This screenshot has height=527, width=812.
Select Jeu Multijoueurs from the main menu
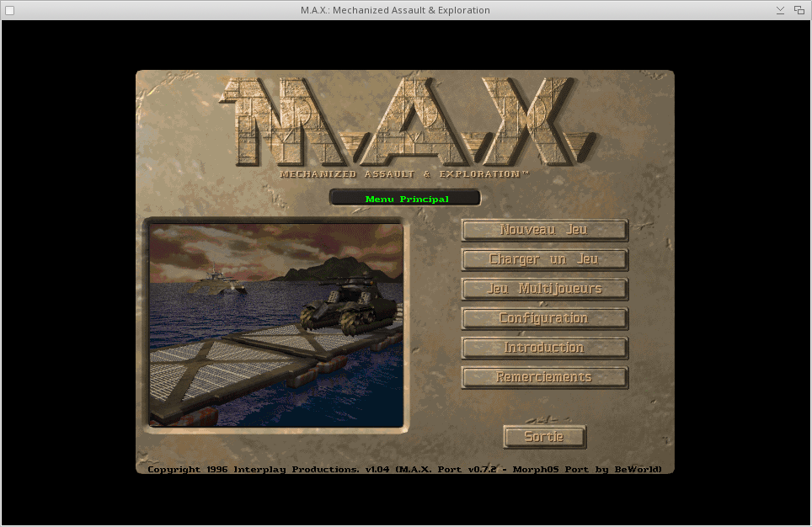pyautogui.click(x=544, y=289)
